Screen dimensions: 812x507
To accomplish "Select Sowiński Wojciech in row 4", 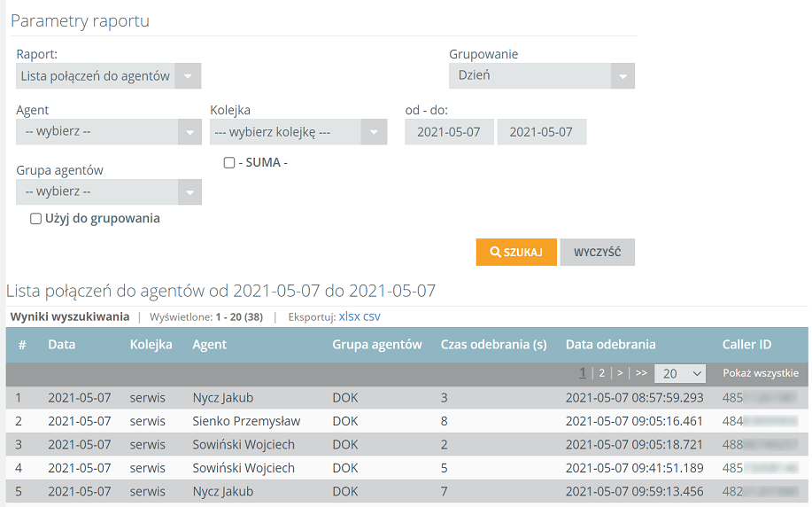I will [x=244, y=468].
